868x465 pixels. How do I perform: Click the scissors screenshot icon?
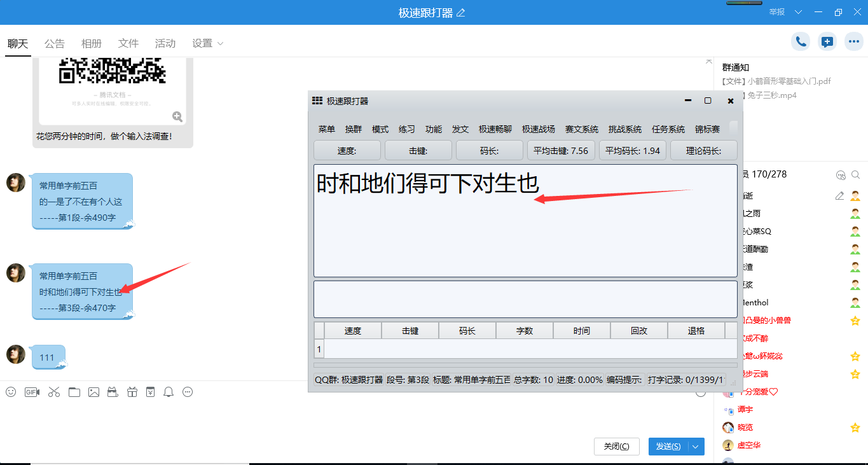(x=53, y=392)
